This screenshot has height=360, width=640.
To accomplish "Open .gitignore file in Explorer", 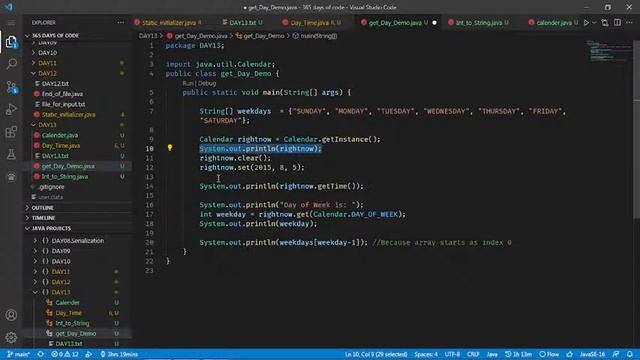I will [x=51, y=187].
